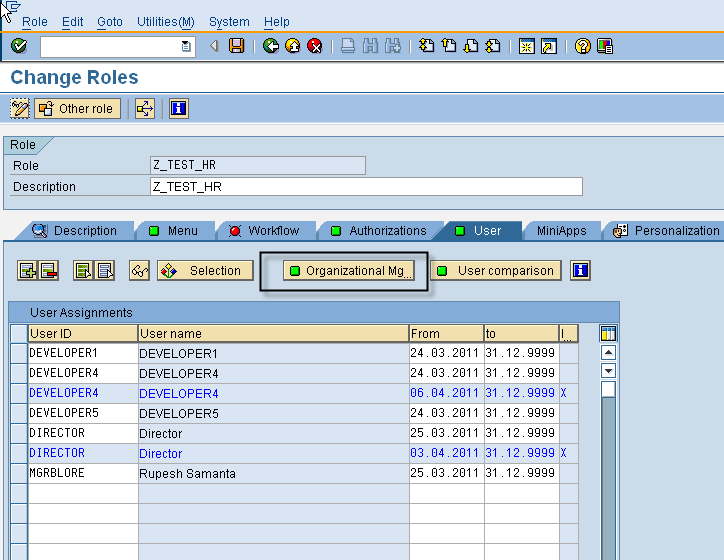Click the User comparison button

point(496,270)
